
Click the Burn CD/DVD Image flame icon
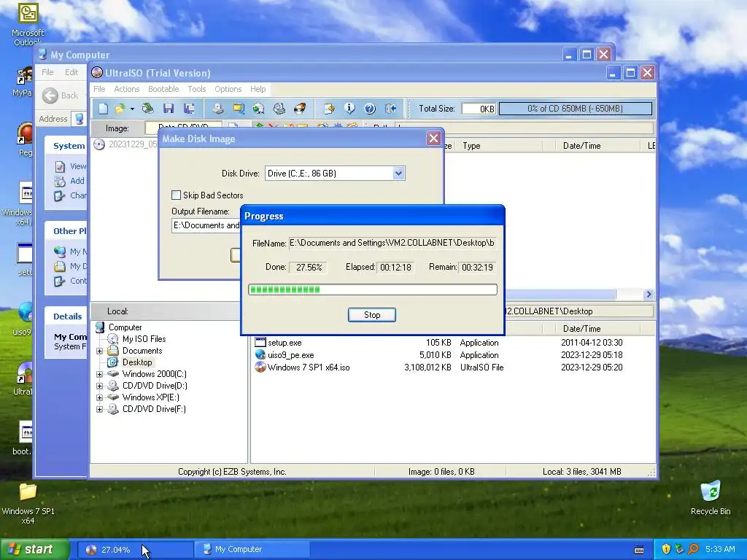(x=300, y=109)
